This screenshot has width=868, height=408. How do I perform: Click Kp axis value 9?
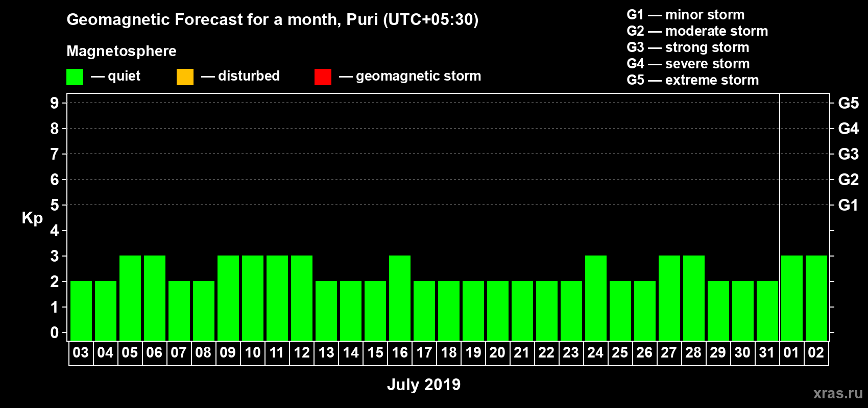click(55, 103)
